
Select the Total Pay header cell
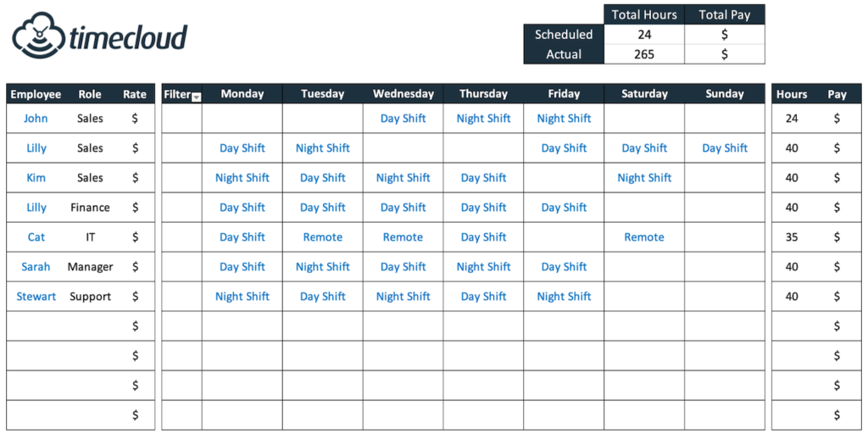[x=725, y=14]
